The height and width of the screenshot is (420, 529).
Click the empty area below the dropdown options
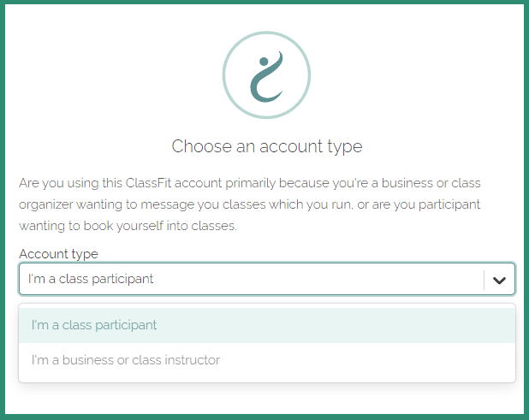pyautogui.click(x=266, y=398)
